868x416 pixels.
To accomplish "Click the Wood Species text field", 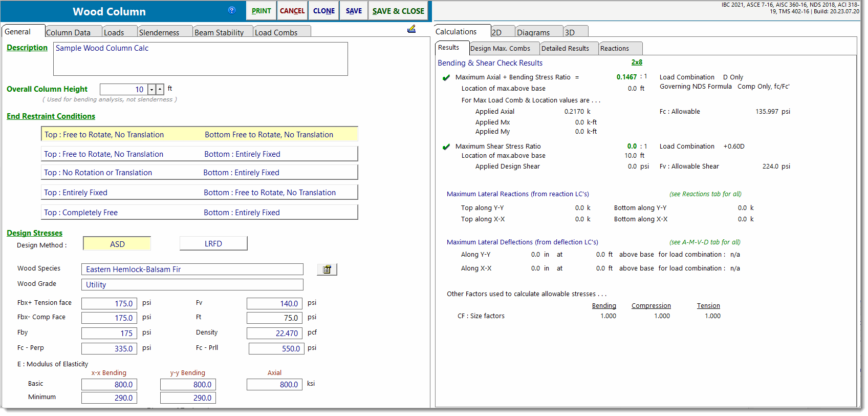I will point(192,269).
